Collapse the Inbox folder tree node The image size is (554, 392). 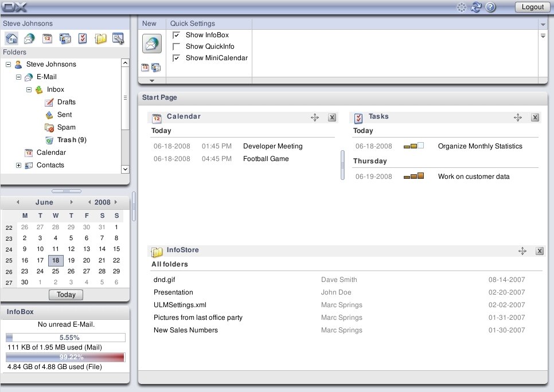point(29,89)
